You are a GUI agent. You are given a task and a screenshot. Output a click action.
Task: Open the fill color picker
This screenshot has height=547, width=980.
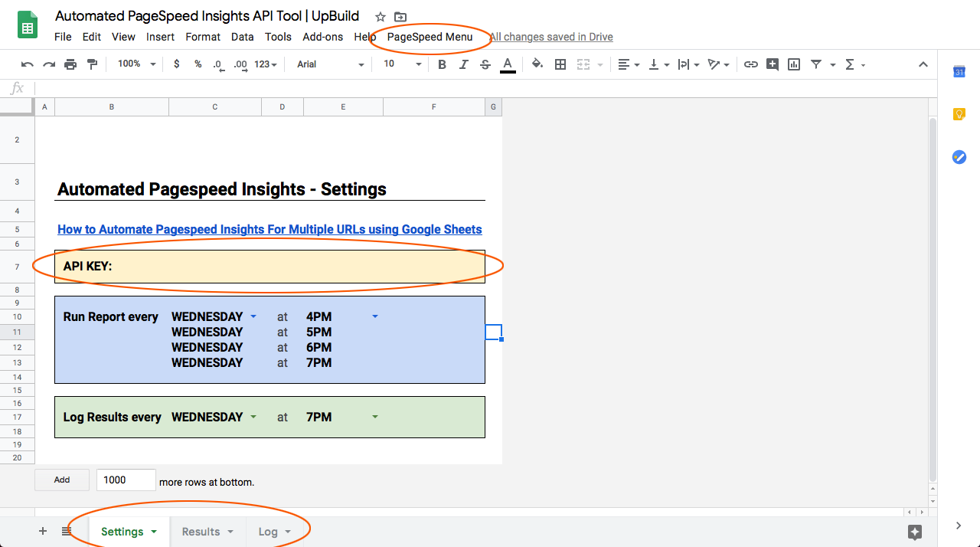[x=537, y=64]
